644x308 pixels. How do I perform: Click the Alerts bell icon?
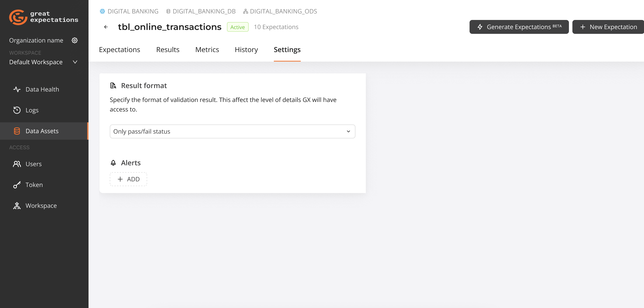coord(113,162)
